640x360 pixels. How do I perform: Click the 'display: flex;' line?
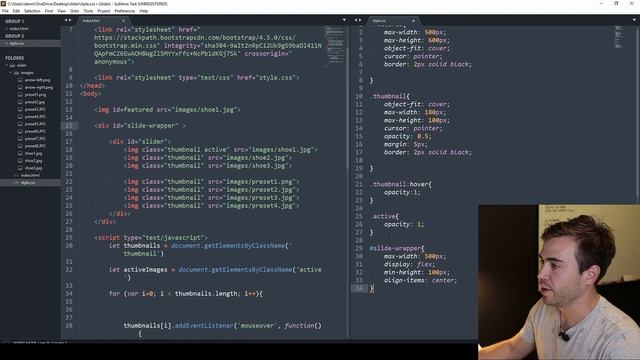tap(409, 264)
